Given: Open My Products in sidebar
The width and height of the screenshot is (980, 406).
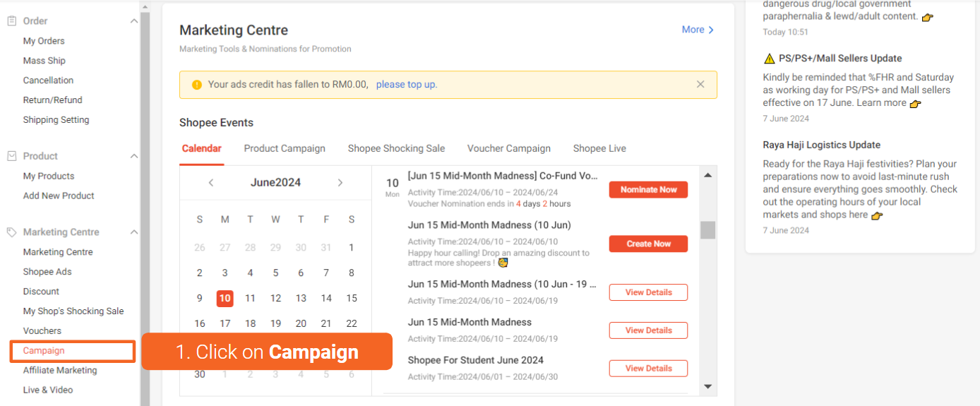Looking at the screenshot, I should coord(49,176).
